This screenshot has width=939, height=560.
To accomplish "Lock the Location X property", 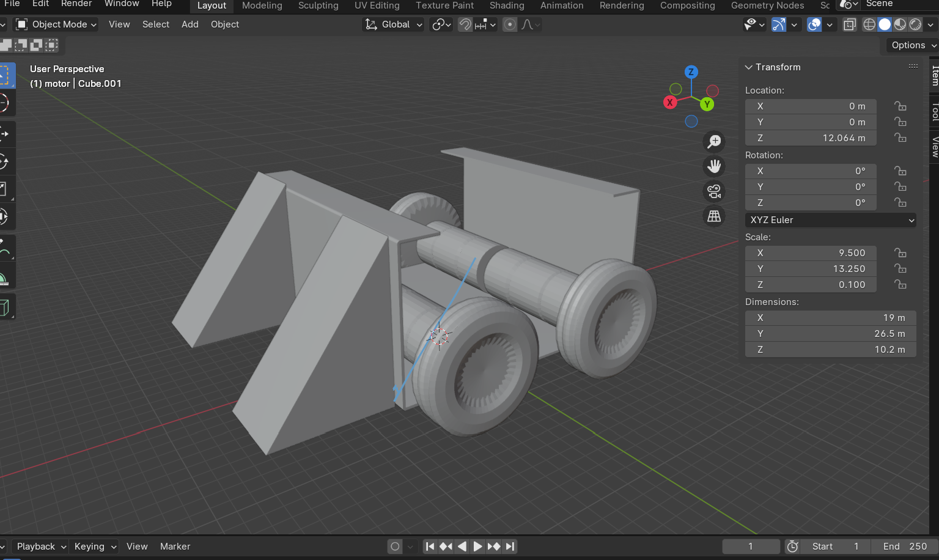I will point(900,106).
